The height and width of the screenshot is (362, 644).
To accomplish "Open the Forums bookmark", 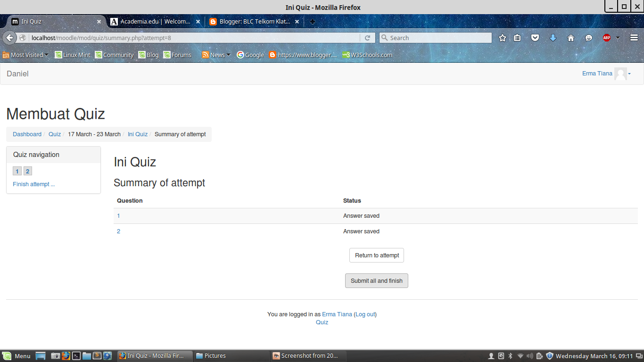I will click(x=177, y=55).
